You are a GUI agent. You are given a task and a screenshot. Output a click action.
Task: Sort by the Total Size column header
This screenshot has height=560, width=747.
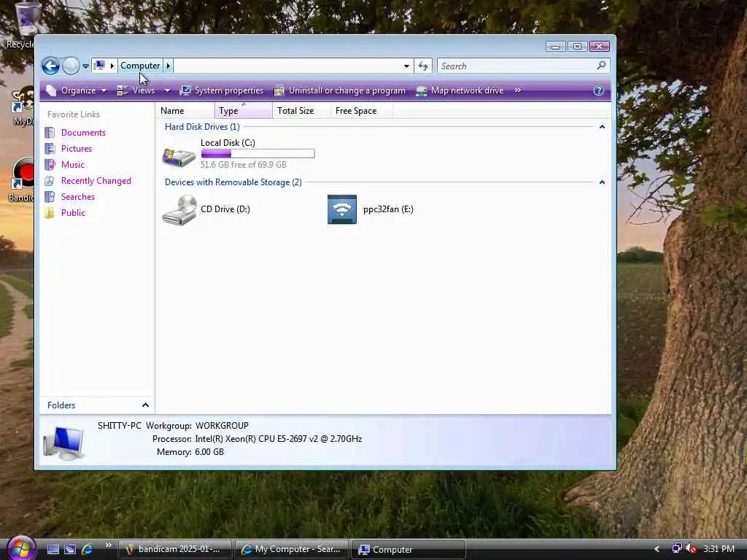click(x=301, y=111)
